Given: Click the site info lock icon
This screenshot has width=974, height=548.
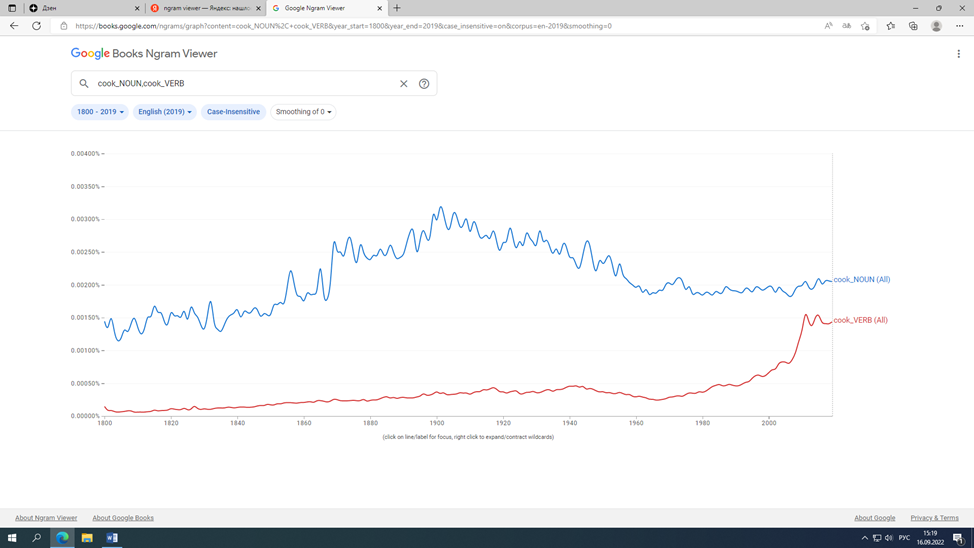Looking at the screenshot, I should pos(63,26).
